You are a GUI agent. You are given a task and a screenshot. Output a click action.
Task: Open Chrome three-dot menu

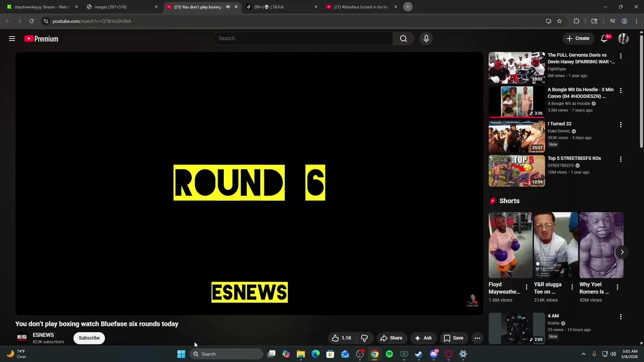[636, 21]
